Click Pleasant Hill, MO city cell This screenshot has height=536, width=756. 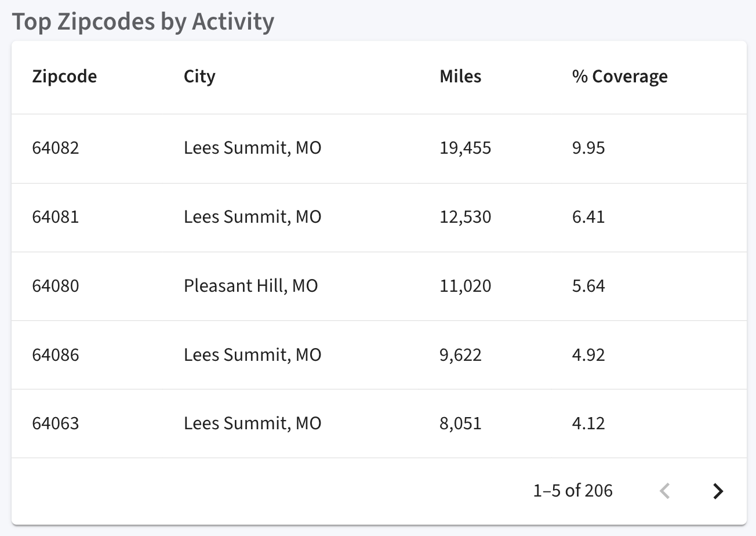pos(251,286)
